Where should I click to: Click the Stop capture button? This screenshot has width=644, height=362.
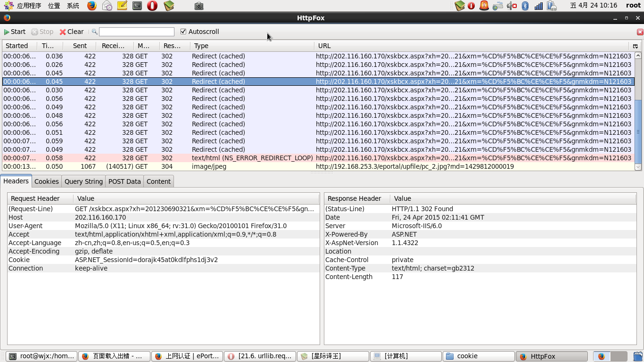[x=42, y=32]
